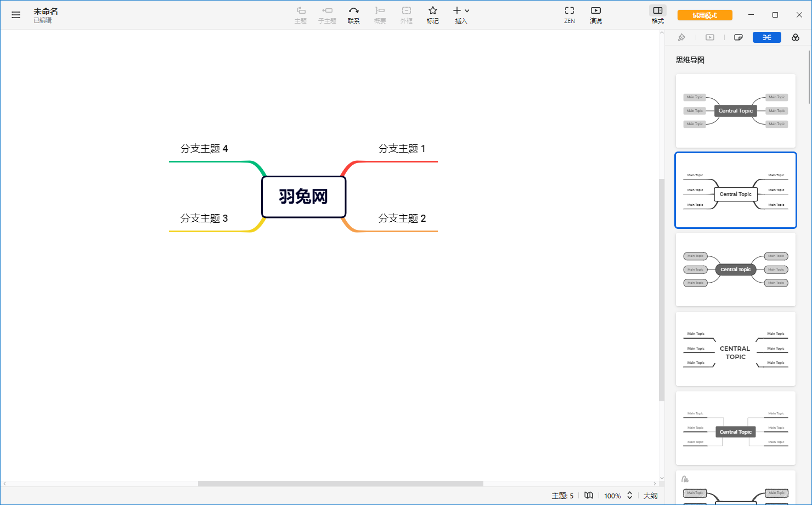Image resolution: width=812 pixels, height=505 pixels.
Task: Open the hamburger menu
Action: 16,15
